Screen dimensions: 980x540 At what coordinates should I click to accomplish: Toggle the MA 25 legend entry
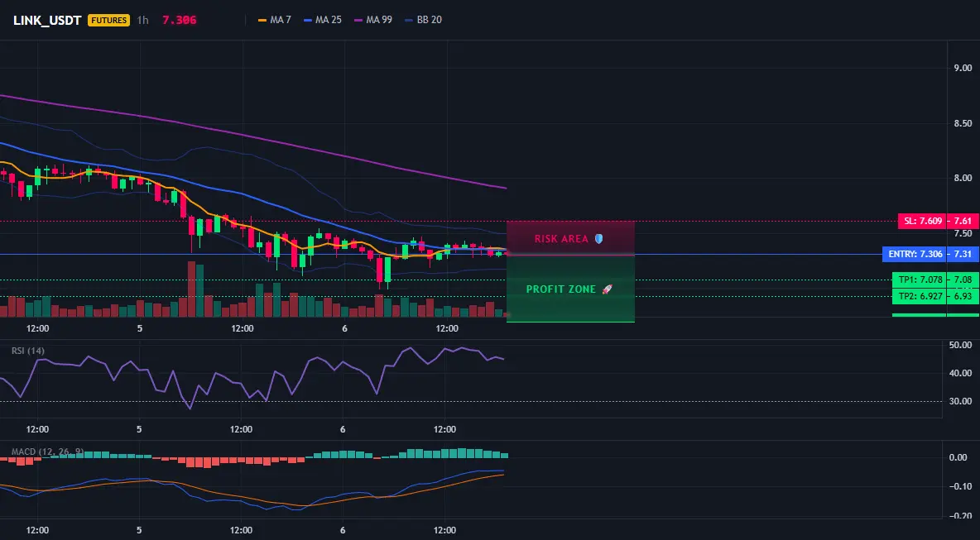click(323, 20)
